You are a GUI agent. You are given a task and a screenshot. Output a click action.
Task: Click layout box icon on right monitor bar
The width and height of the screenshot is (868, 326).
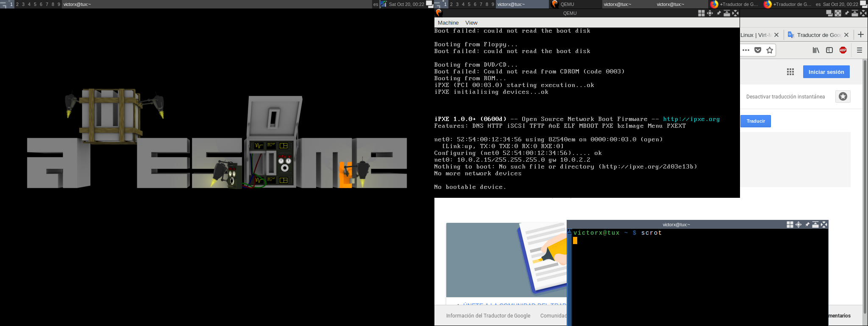tap(863, 4)
